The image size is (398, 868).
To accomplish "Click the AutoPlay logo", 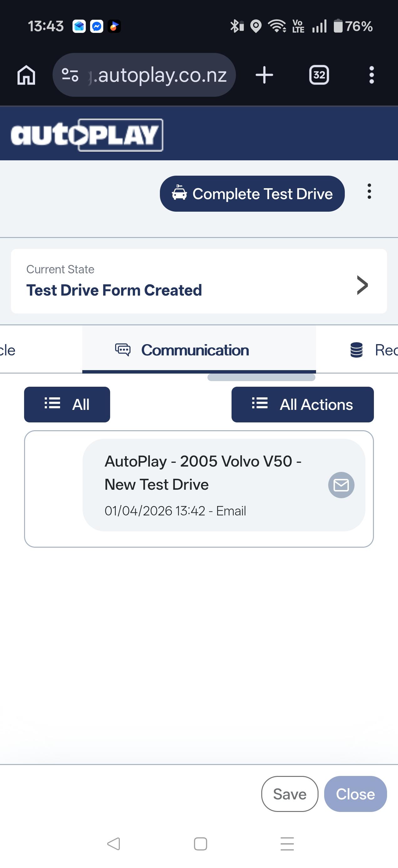I will 87,135.
